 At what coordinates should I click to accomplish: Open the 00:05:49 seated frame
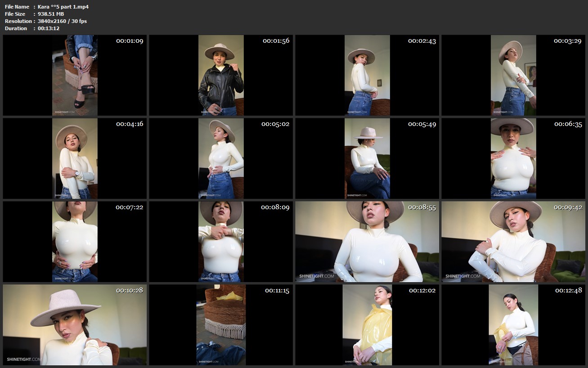click(367, 158)
